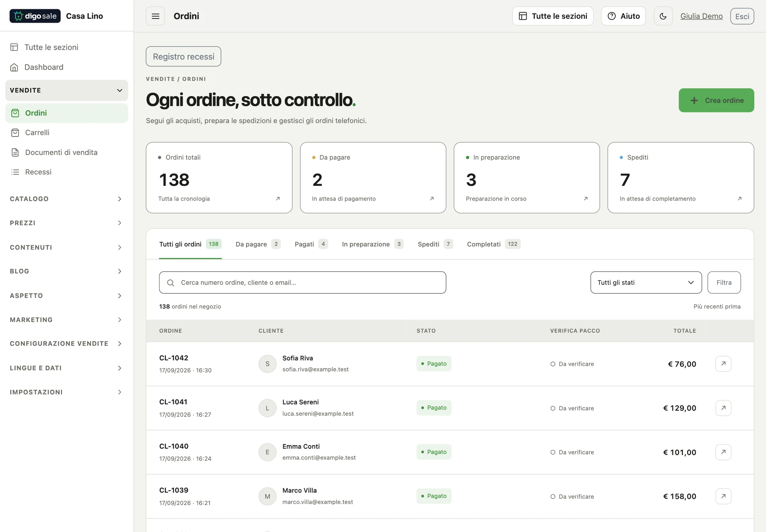Open the Aiuto help button
The height and width of the screenshot is (532, 766).
623,16
